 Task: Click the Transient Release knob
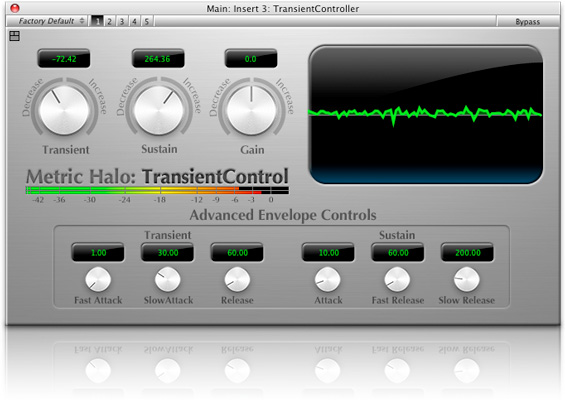pos(237,280)
